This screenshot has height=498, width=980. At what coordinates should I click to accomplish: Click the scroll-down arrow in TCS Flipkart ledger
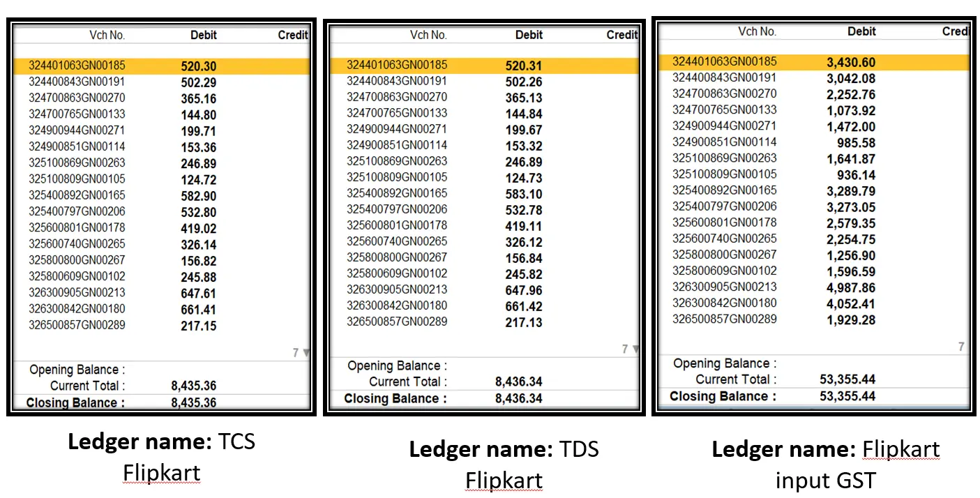point(305,354)
